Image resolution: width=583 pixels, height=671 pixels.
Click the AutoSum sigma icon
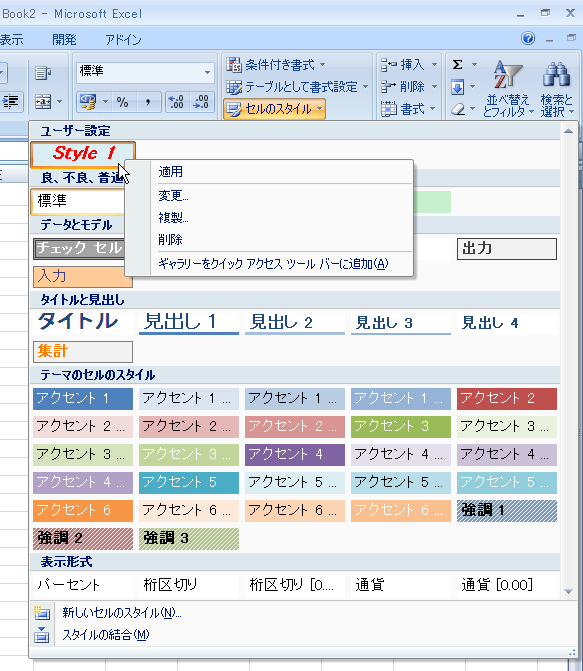pyautogui.click(x=458, y=65)
